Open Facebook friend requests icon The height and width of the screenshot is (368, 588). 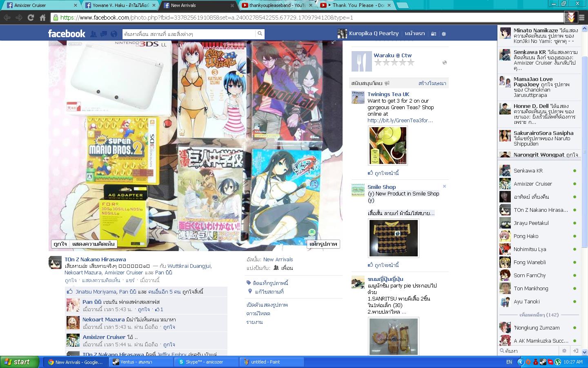94,34
